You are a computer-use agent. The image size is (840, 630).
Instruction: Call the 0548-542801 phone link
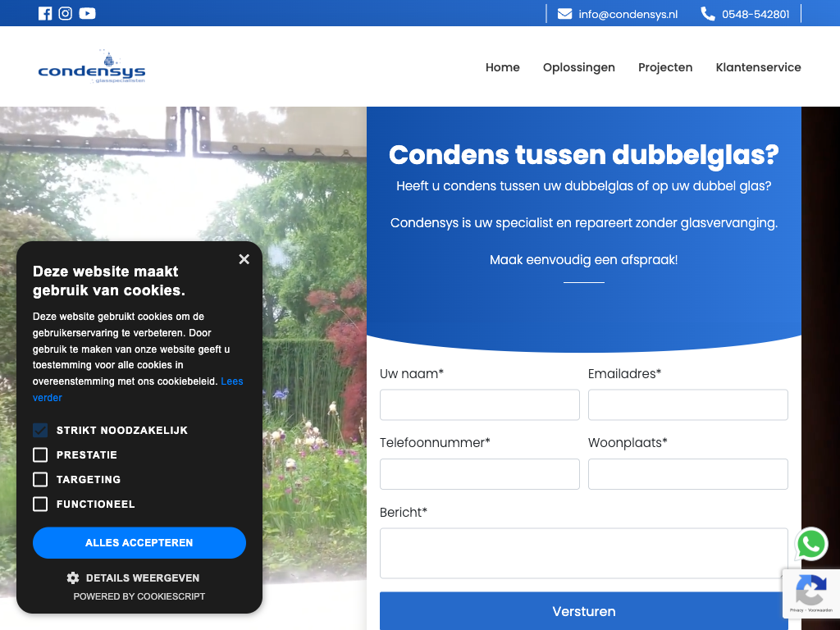point(756,15)
